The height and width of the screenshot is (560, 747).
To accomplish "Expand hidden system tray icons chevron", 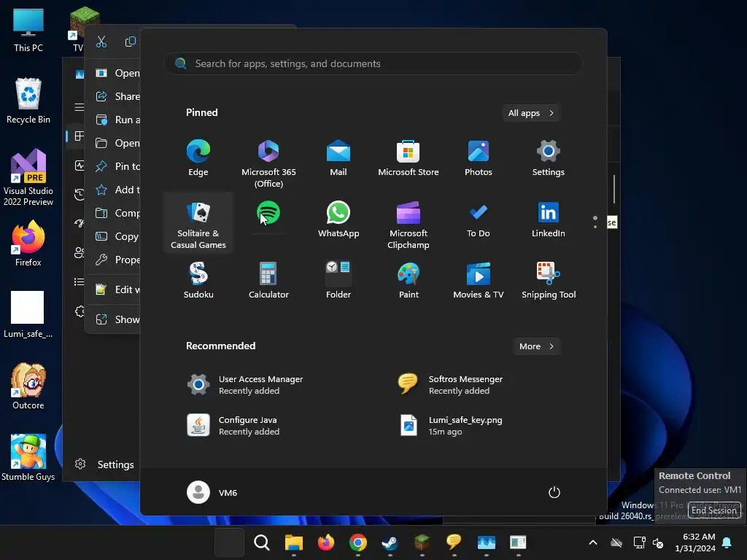I will point(593,542).
